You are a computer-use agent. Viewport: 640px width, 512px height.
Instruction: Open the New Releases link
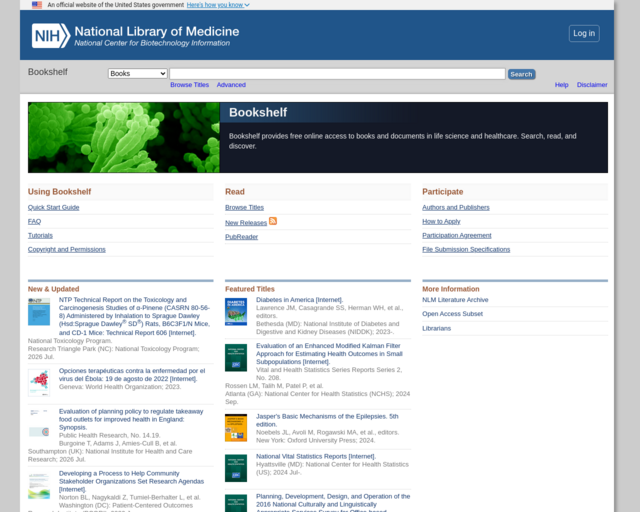coord(246,223)
